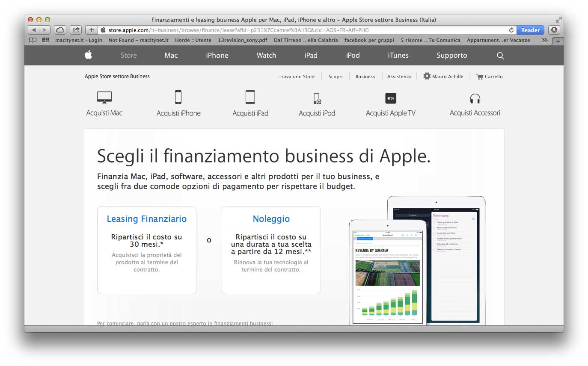Open the Noleggio link
The width and height of the screenshot is (588, 366).
click(x=271, y=219)
